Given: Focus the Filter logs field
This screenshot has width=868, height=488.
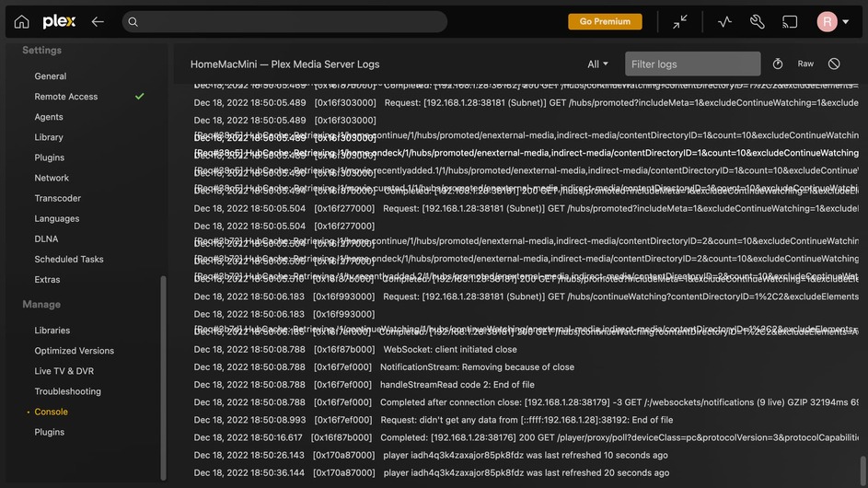Looking at the screenshot, I should [x=692, y=64].
